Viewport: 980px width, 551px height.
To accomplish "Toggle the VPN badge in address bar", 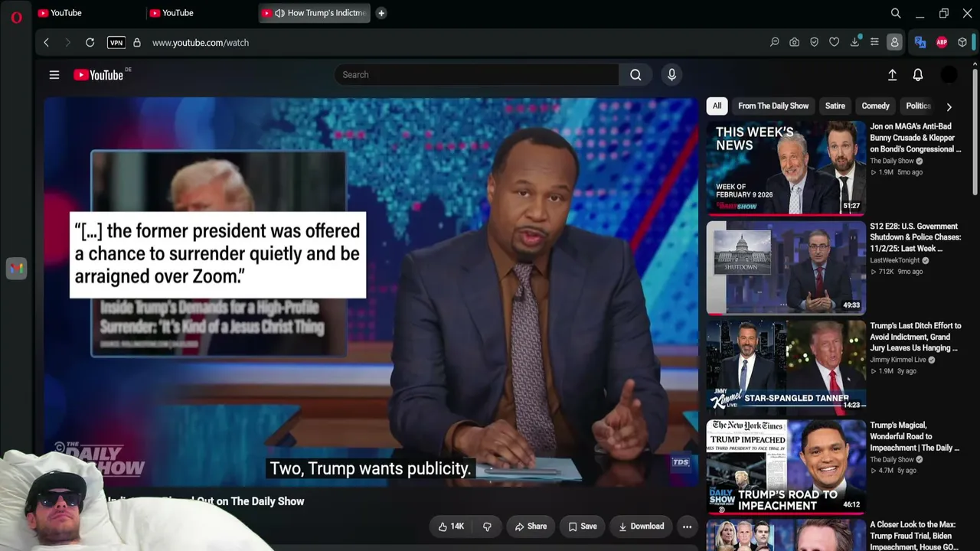I will tap(116, 43).
